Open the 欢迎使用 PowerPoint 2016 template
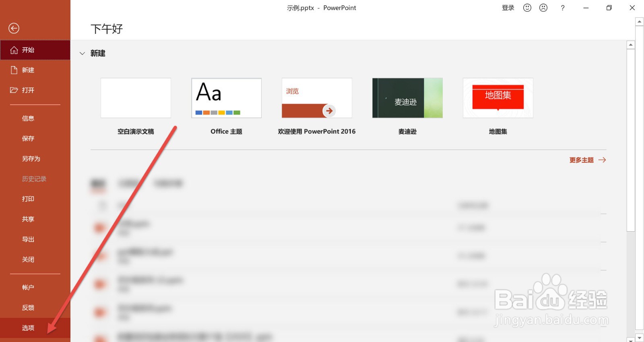 pyautogui.click(x=317, y=98)
